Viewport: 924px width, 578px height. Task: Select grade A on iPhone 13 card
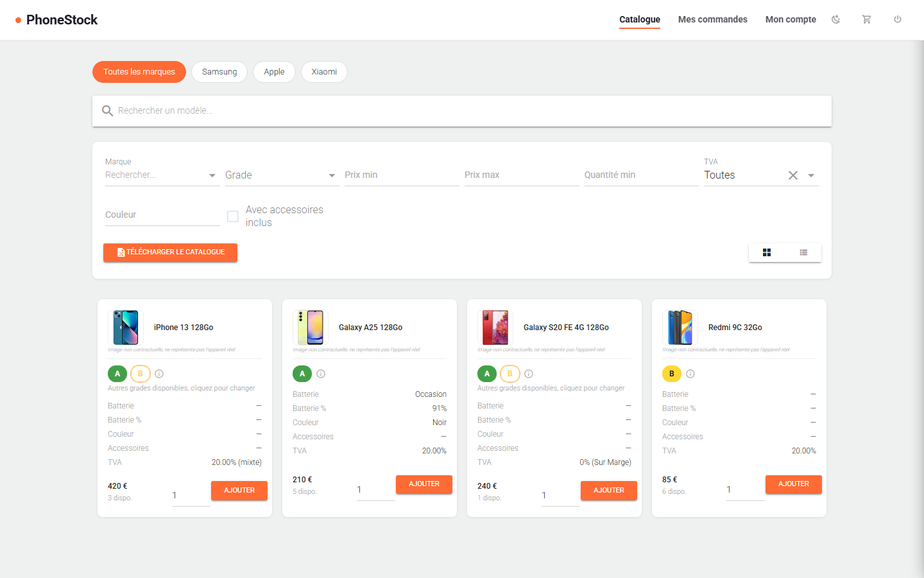117,374
